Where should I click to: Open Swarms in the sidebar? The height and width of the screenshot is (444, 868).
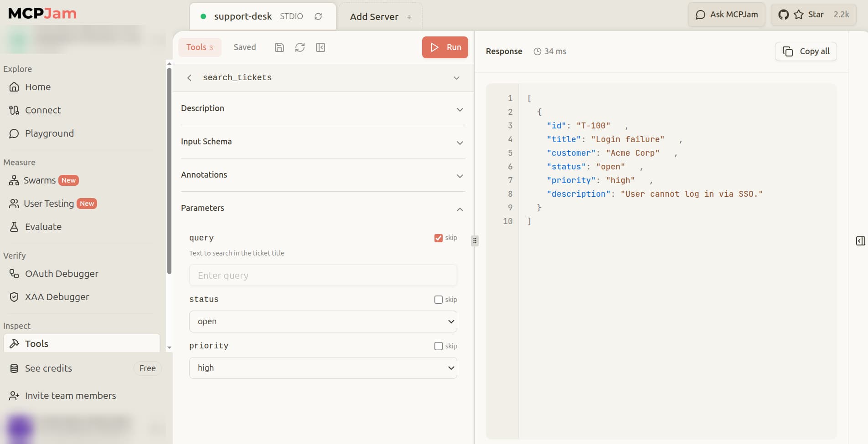tap(82, 180)
